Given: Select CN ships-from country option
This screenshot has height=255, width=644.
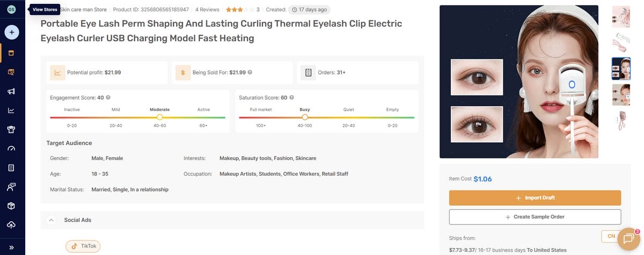Looking at the screenshot, I should pos(611,236).
